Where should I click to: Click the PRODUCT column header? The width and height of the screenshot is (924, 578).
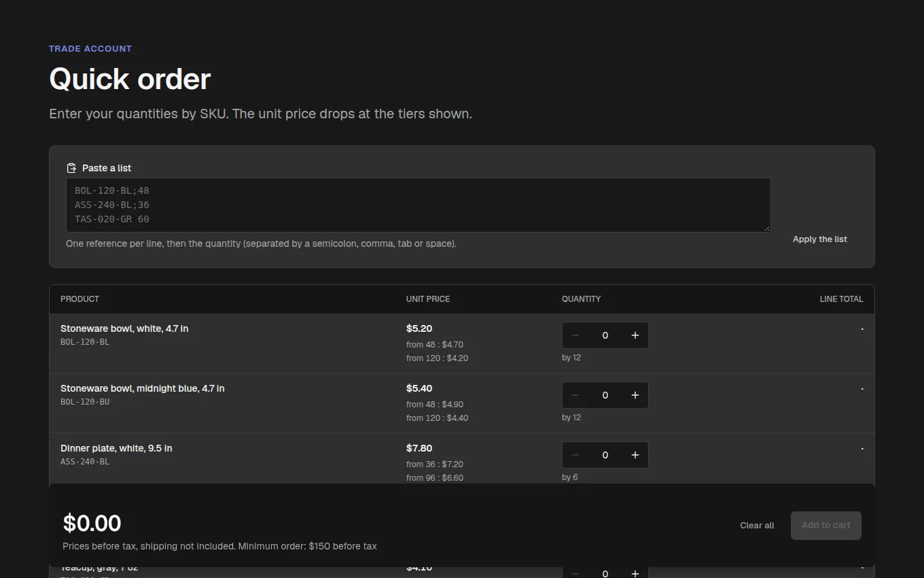tap(79, 299)
